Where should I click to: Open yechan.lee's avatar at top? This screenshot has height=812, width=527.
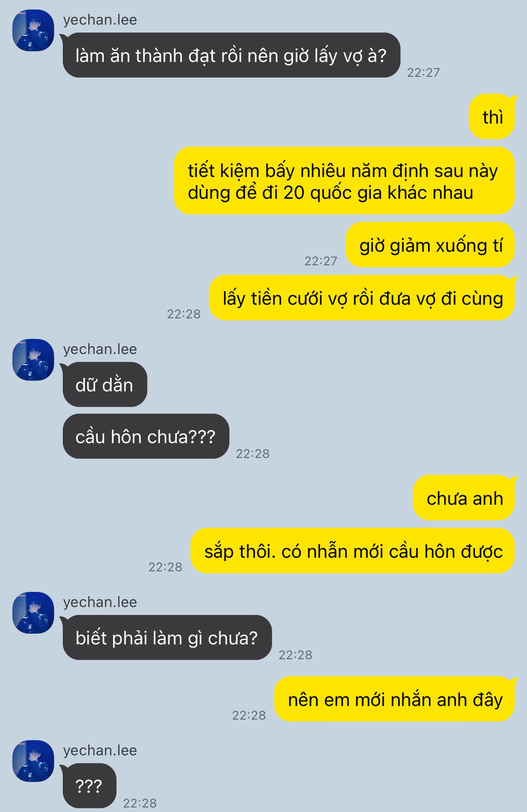tap(33, 30)
